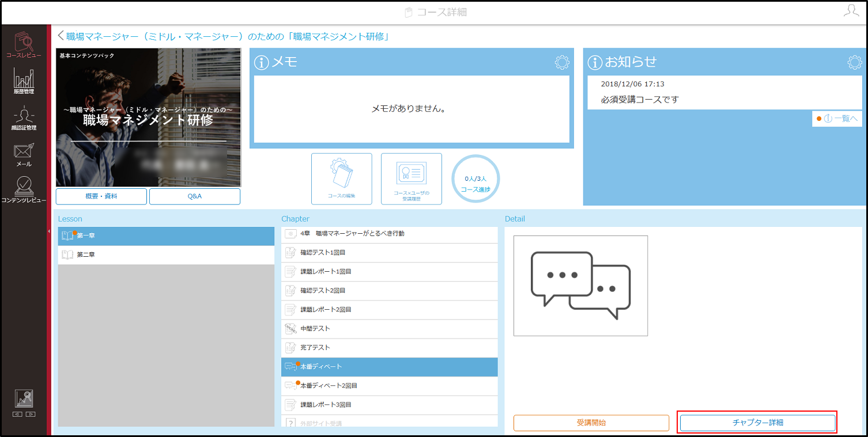The width and height of the screenshot is (868, 437).
Task: Click the メモ settings gear icon
Action: pos(562,63)
